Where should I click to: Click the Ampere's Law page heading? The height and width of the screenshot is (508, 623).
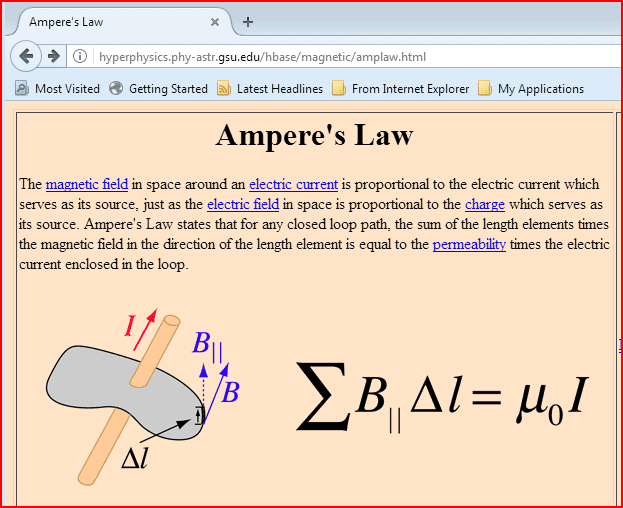tap(315, 135)
